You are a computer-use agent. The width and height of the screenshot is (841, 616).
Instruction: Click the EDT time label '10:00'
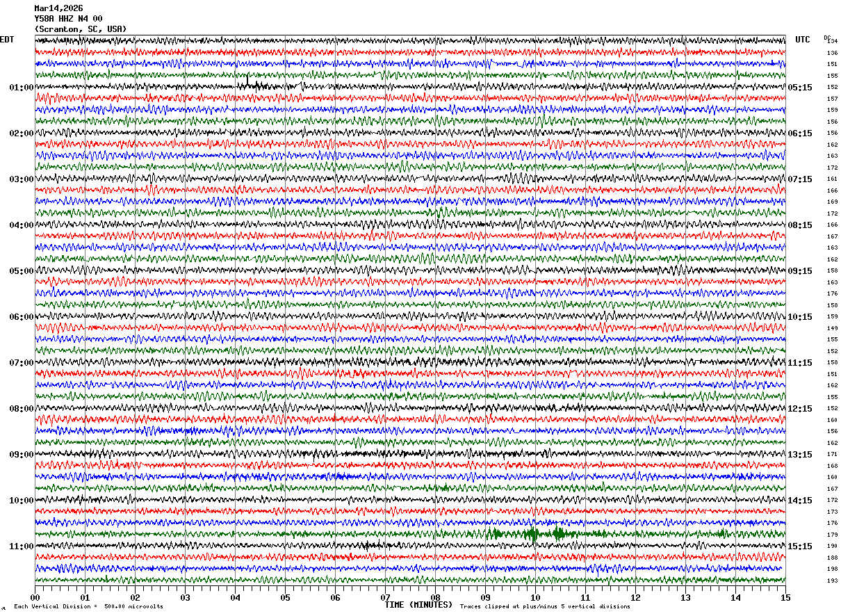[21, 501]
